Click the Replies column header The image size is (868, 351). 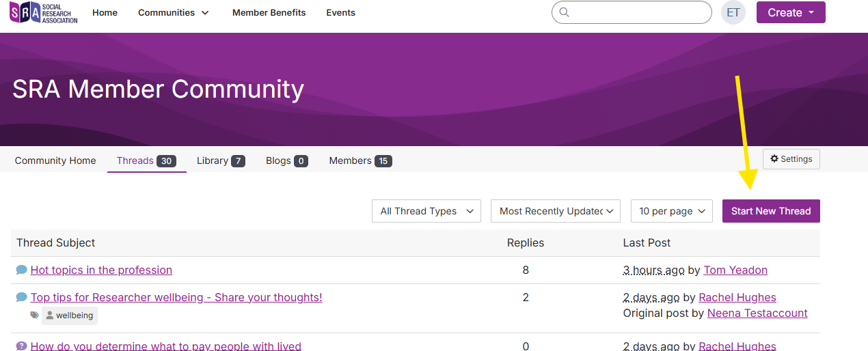526,242
